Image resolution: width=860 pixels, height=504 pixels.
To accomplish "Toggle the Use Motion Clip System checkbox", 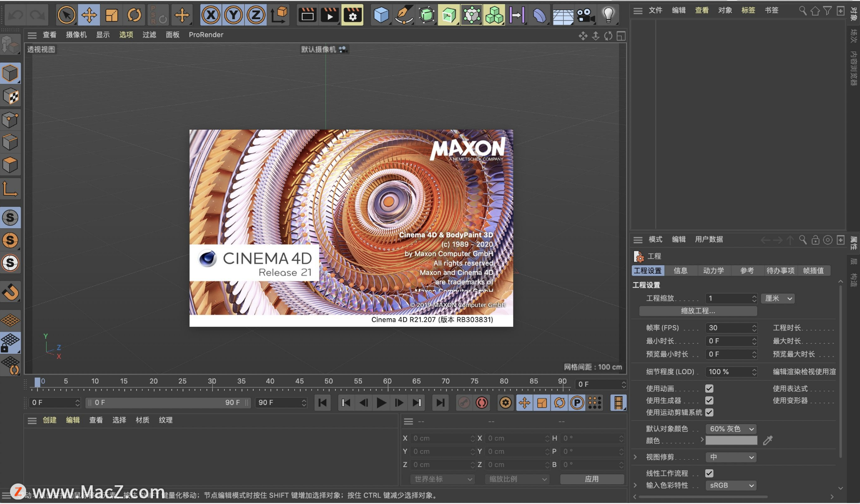I will 709,412.
